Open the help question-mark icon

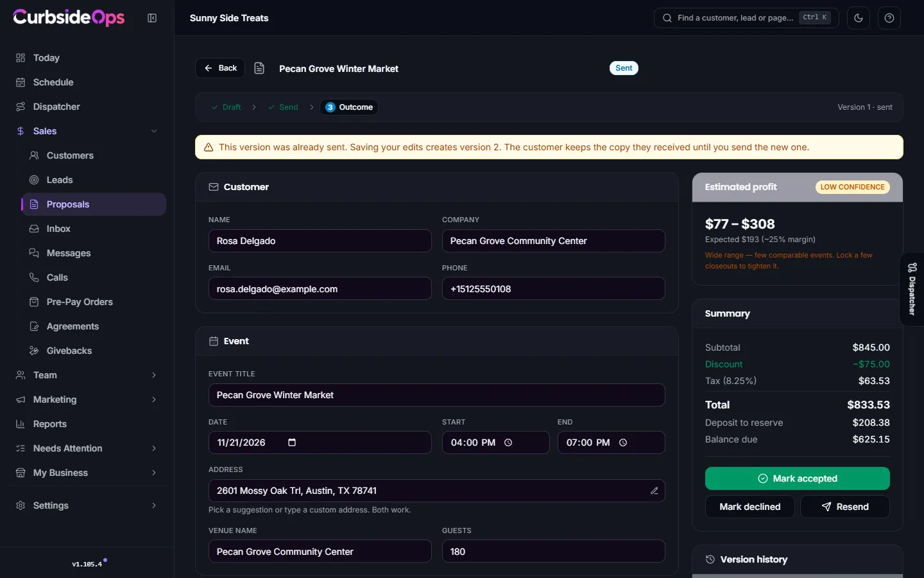tap(889, 18)
